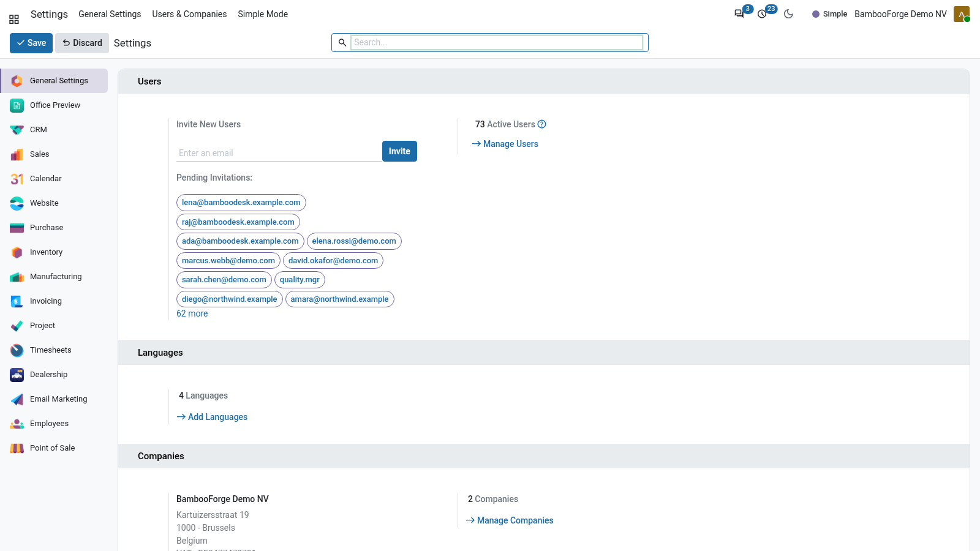
Task: Open pending invitation lena@bamboodesk.example.com
Action: tap(241, 203)
